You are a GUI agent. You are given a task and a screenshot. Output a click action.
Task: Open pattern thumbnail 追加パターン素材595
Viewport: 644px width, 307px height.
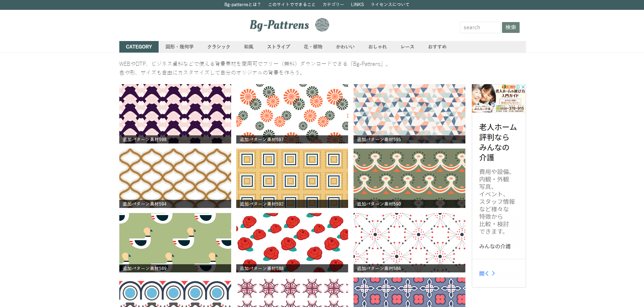409,114
